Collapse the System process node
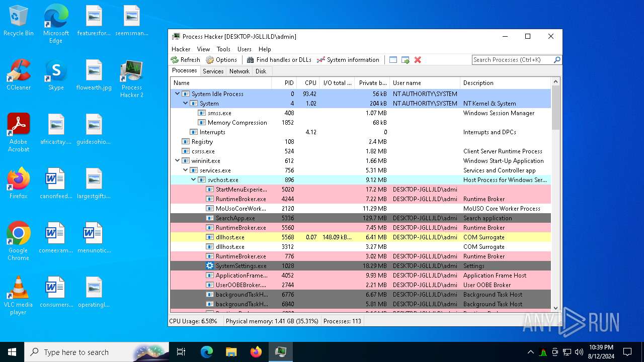Image resolution: width=644 pixels, height=362 pixels. [x=185, y=104]
